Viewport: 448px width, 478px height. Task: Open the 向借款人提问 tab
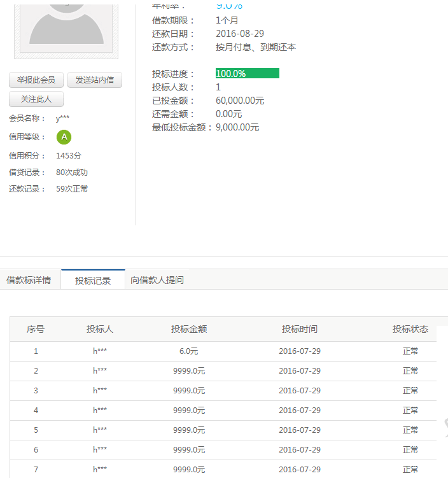click(x=157, y=280)
